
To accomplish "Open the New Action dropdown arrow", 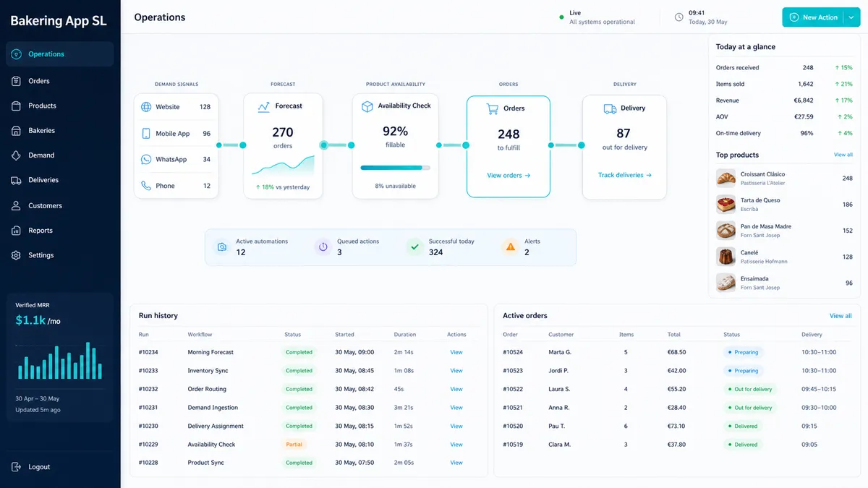I will tap(851, 17).
